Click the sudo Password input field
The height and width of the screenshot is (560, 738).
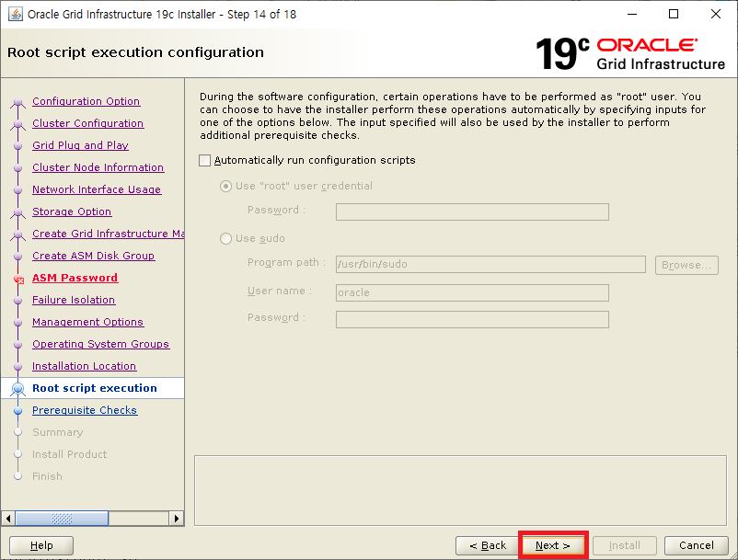click(x=472, y=320)
